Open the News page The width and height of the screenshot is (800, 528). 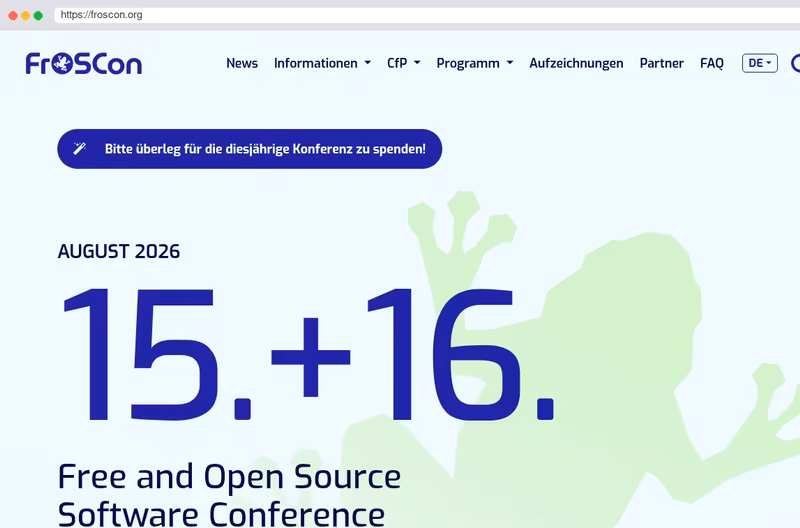tap(242, 63)
